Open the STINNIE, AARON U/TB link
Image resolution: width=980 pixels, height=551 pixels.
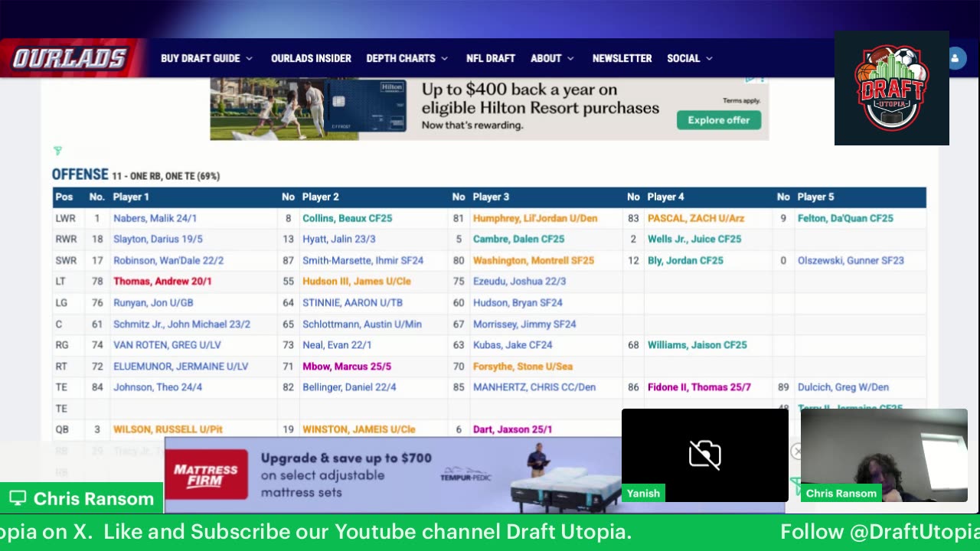point(352,302)
